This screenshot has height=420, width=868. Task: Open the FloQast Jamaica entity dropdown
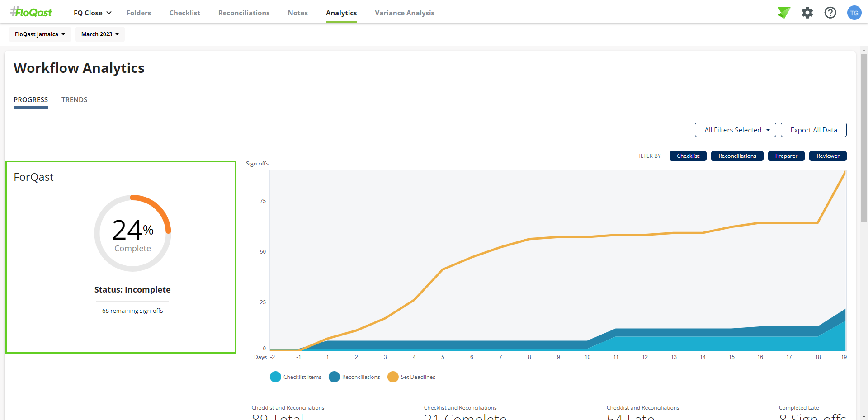(x=40, y=34)
